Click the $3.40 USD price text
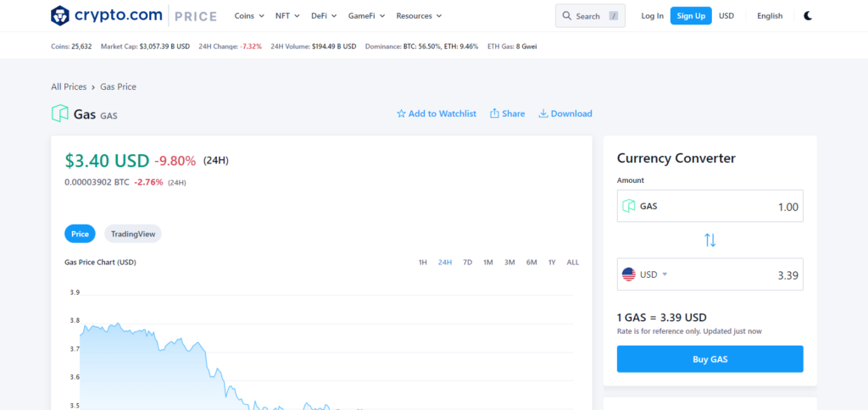This screenshot has width=868, height=410. click(107, 161)
